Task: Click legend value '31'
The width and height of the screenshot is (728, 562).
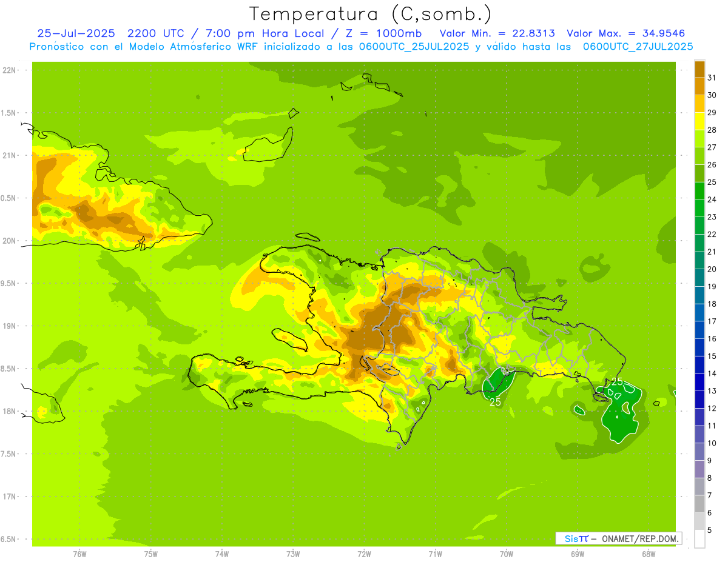Action: tap(712, 78)
